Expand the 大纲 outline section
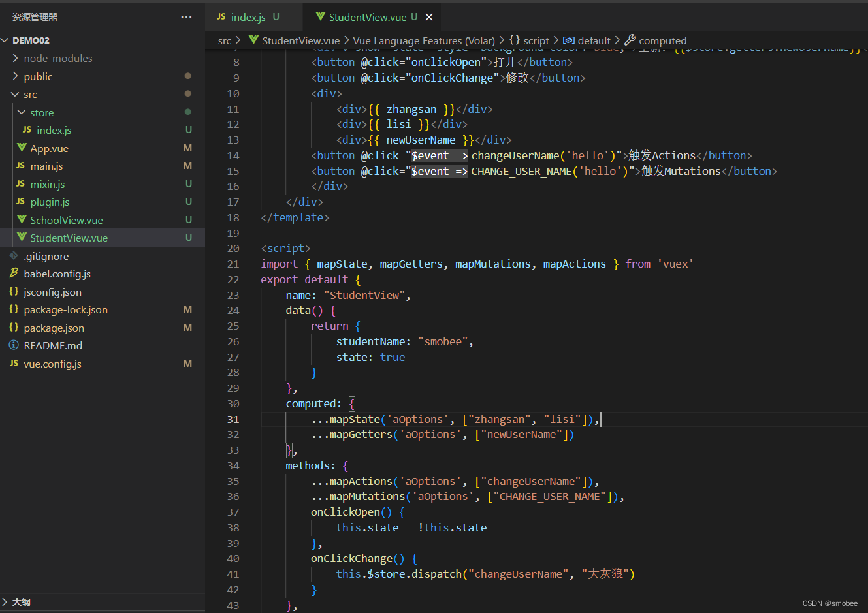This screenshot has width=868, height=613. point(5,602)
